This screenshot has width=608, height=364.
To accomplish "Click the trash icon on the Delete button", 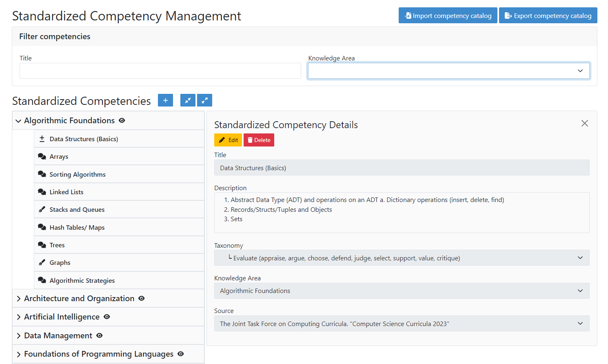I will (x=250, y=140).
